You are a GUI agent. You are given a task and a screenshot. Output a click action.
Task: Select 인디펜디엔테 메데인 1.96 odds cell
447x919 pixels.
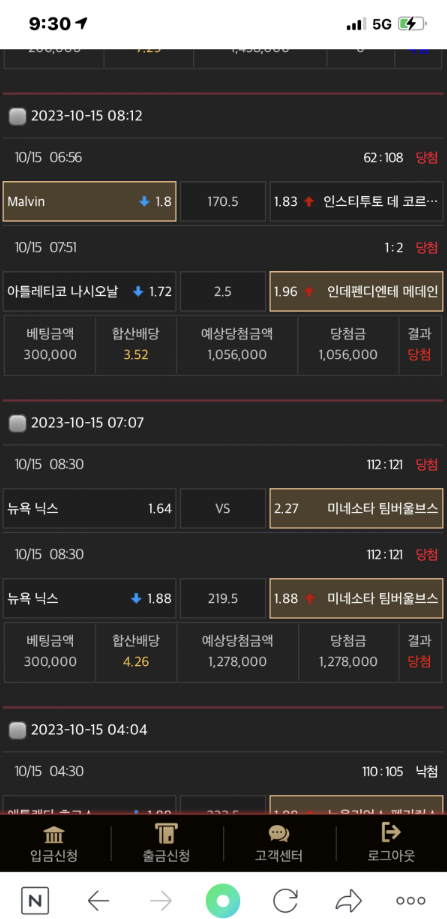[356, 291]
